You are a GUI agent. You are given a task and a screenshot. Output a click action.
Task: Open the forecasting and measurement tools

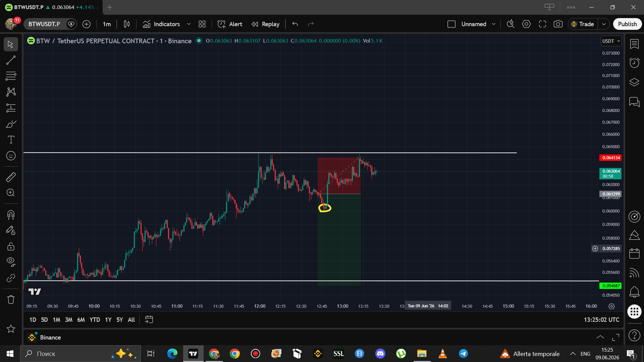point(11,108)
